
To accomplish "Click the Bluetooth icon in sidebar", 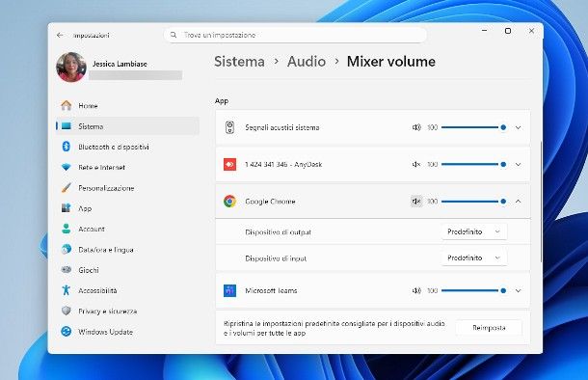I will click(66, 147).
